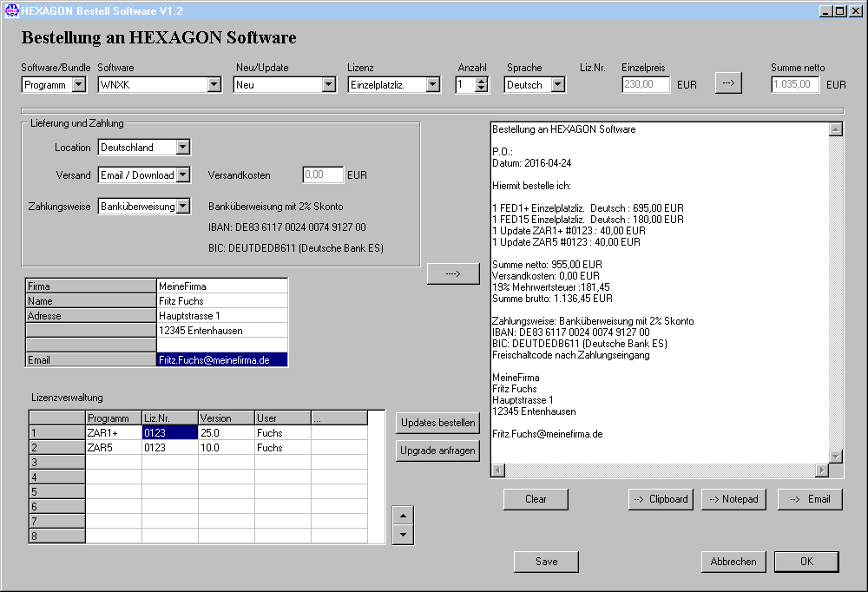The image size is (868, 592).
Task: Click the license table scroll-up arrow button
Action: click(402, 515)
